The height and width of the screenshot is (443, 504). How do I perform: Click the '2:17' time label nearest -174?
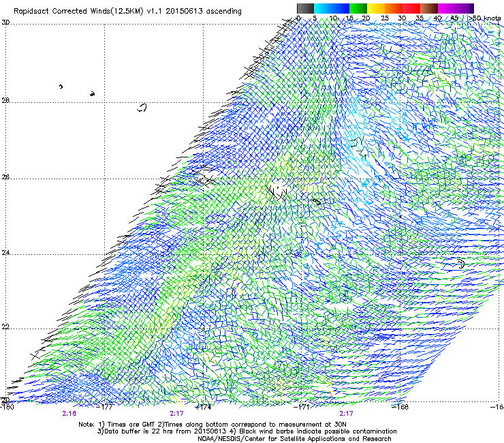pos(176,414)
